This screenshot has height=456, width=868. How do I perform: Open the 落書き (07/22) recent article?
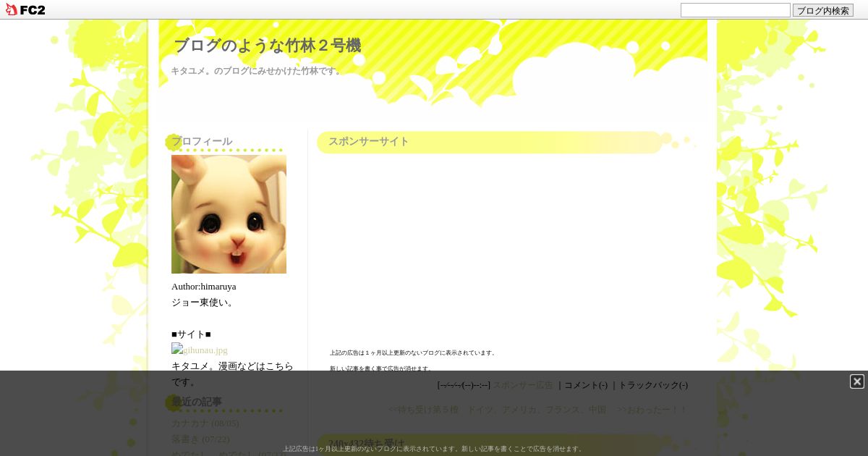pos(200,439)
